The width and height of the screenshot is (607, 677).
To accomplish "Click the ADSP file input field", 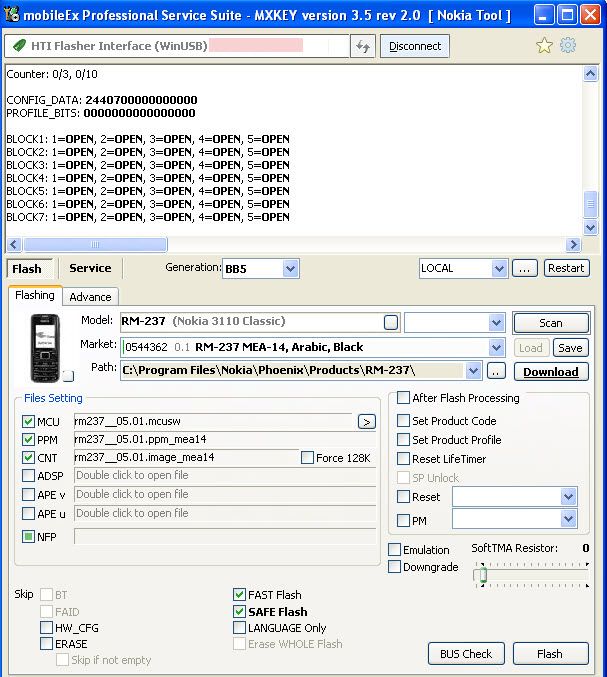I will tap(224, 475).
